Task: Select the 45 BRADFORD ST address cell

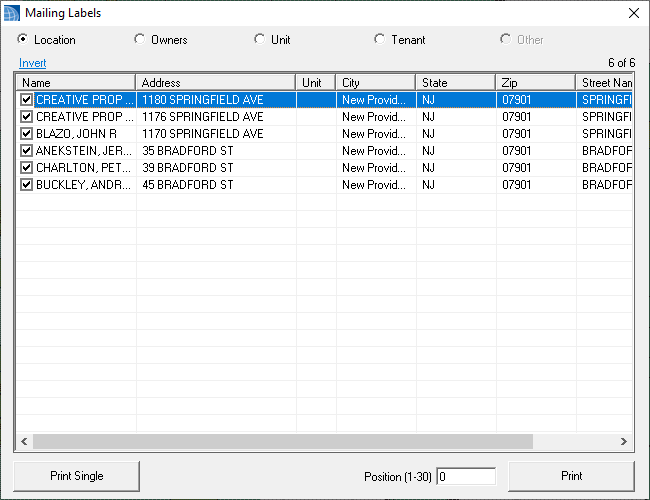Action: (216, 184)
